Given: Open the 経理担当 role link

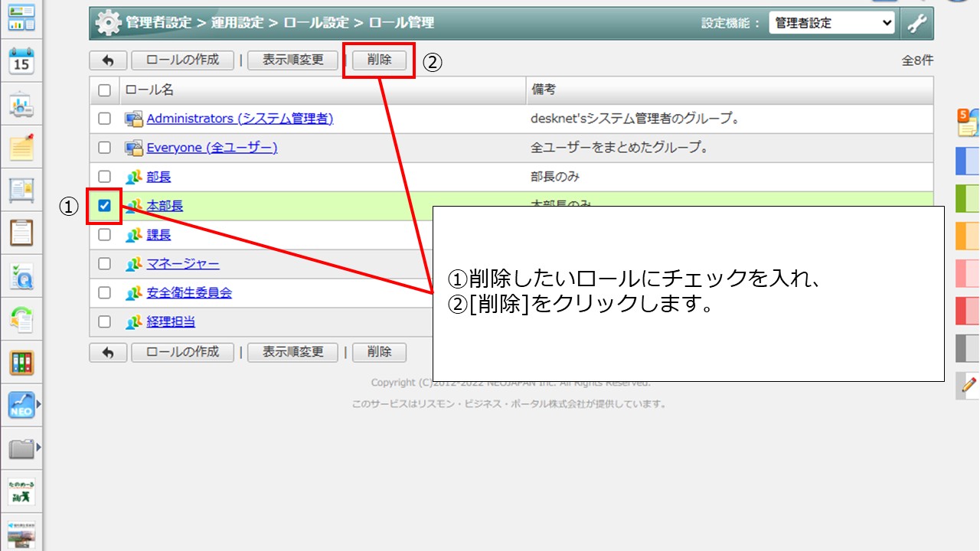Looking at the screenshot, I should coord(171,322).
